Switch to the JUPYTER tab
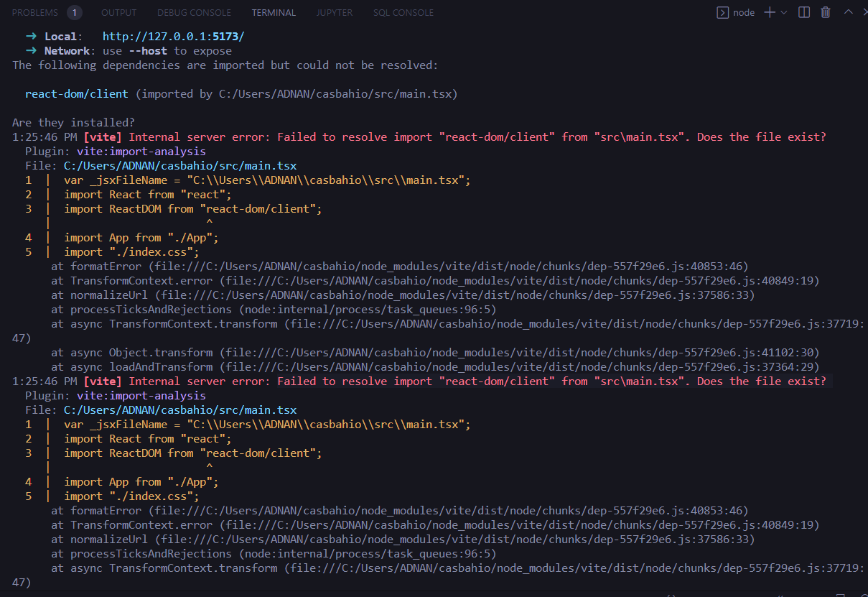 coord(335,12)
